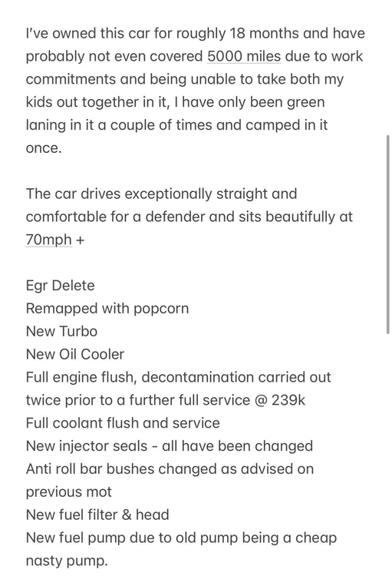Click the word "once." ending first paragraph
Viewport: 392px width, 576px height.
(44, 148)
